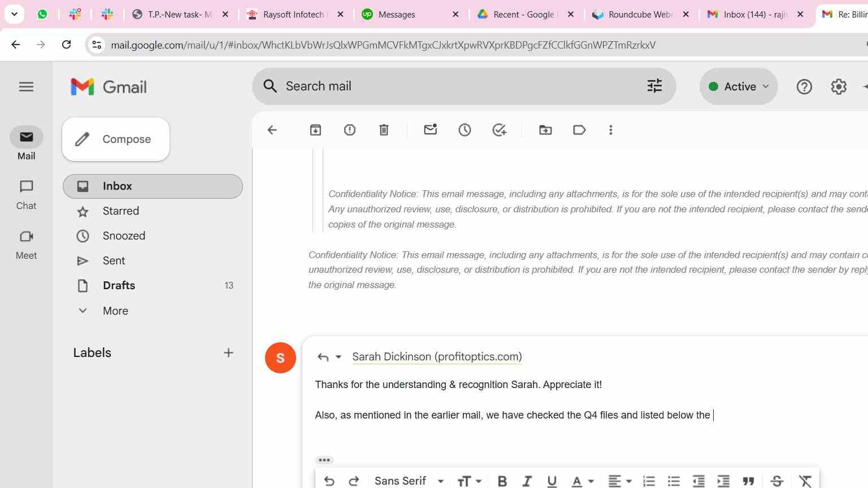The image size is (868, 488).
Task: Toggle bold formatting
Action: tap(502, 481)
